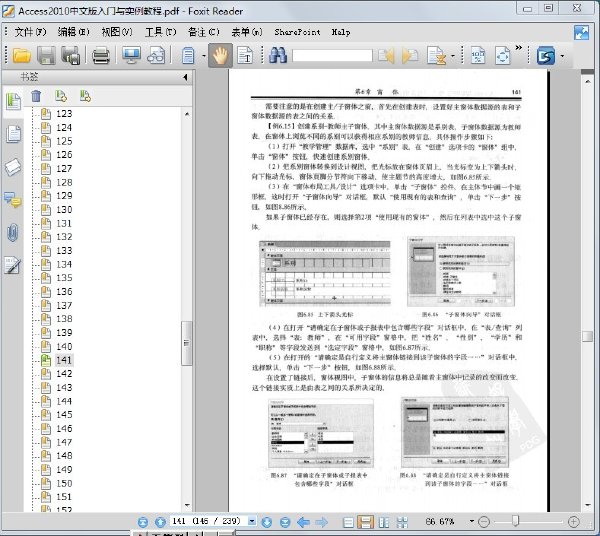Open the 视图(V) menu
This screenshot has height=536, width=600.
tap(117, 32)
